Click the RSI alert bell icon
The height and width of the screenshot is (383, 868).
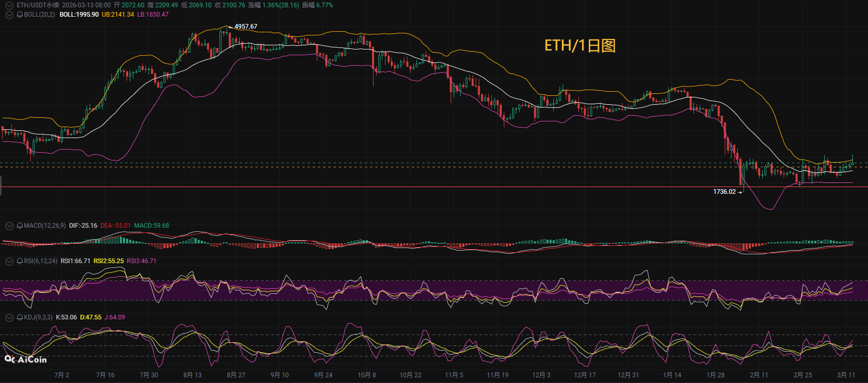[20, 262]
